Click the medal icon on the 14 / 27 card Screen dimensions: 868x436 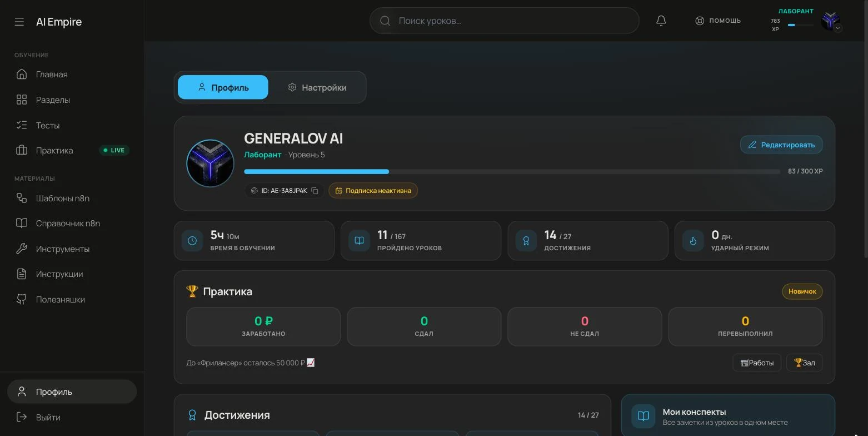pyautogui.click(x=526, y=241)
